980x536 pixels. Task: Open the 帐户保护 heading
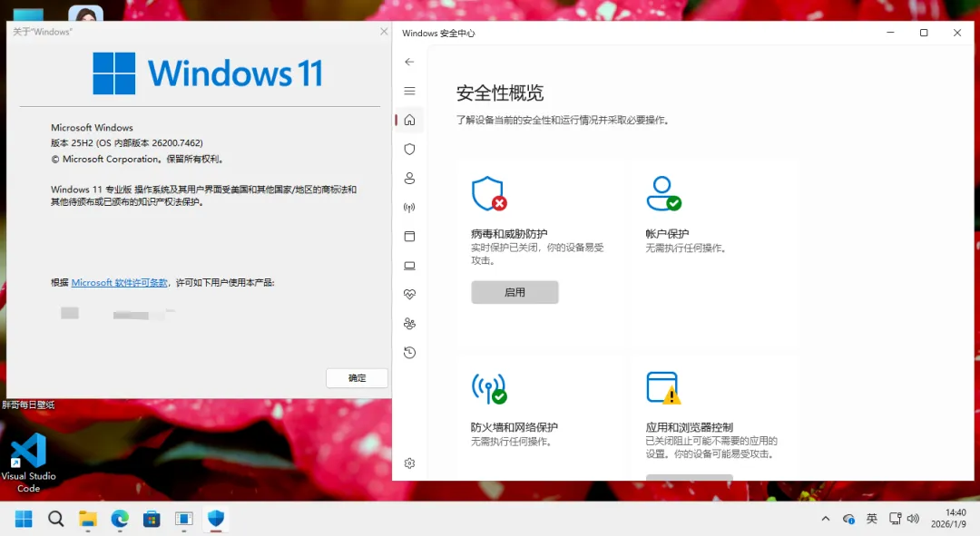click(x=667, y=234)
